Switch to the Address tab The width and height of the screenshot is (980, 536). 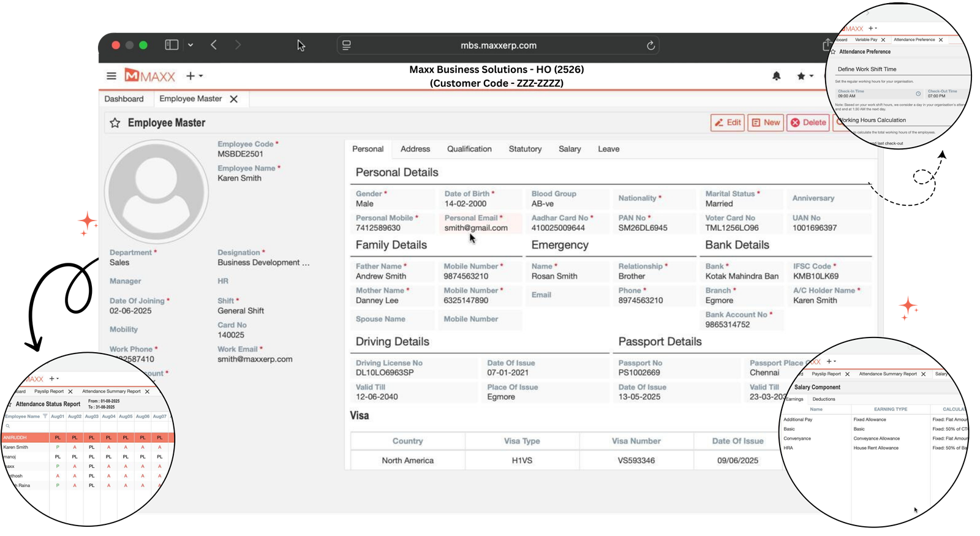(x=415, y=149)
